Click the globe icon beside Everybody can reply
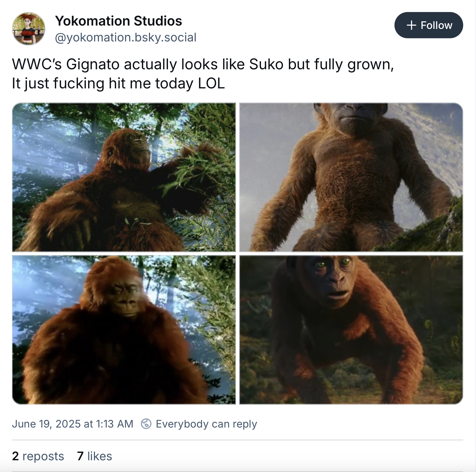Viewport: 476px width, 472px height. point(146,424)
